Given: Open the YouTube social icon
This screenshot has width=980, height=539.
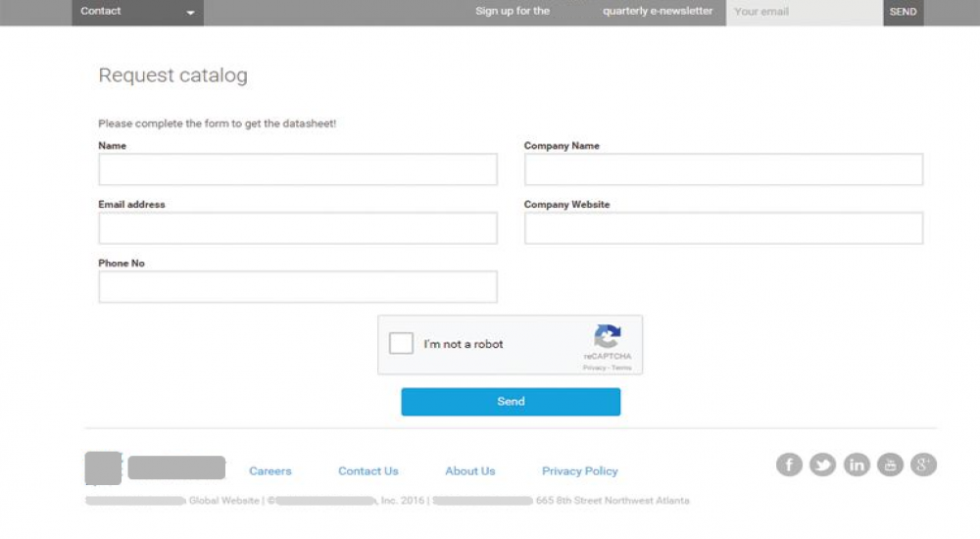Looking at the screenshot, I should [x=890, y=465].
